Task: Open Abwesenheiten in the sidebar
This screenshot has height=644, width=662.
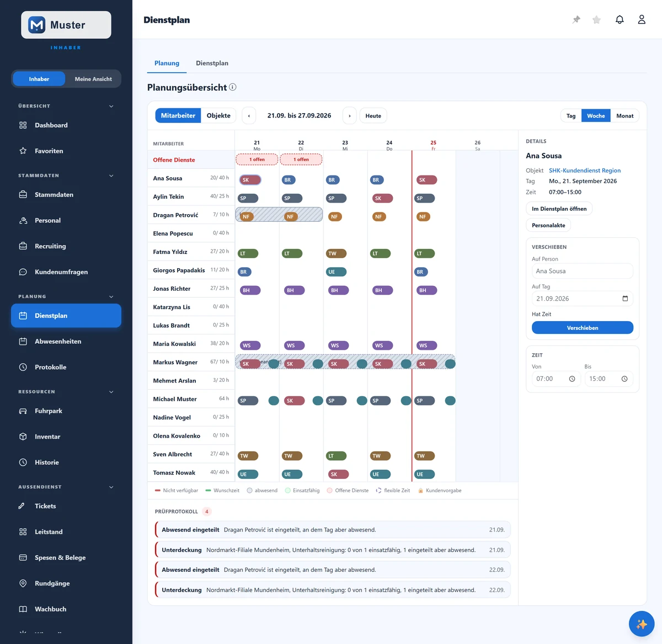Action: click(66, 342)
